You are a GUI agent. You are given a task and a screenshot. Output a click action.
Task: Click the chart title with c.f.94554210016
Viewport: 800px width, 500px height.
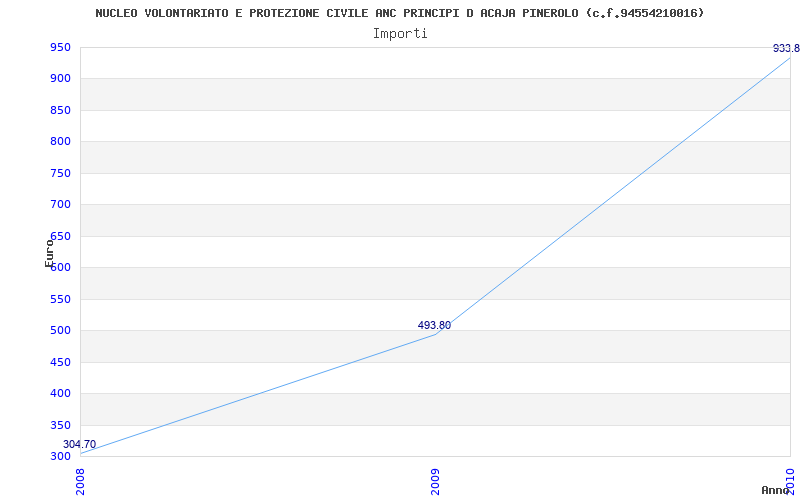click(x=399, y=13)
